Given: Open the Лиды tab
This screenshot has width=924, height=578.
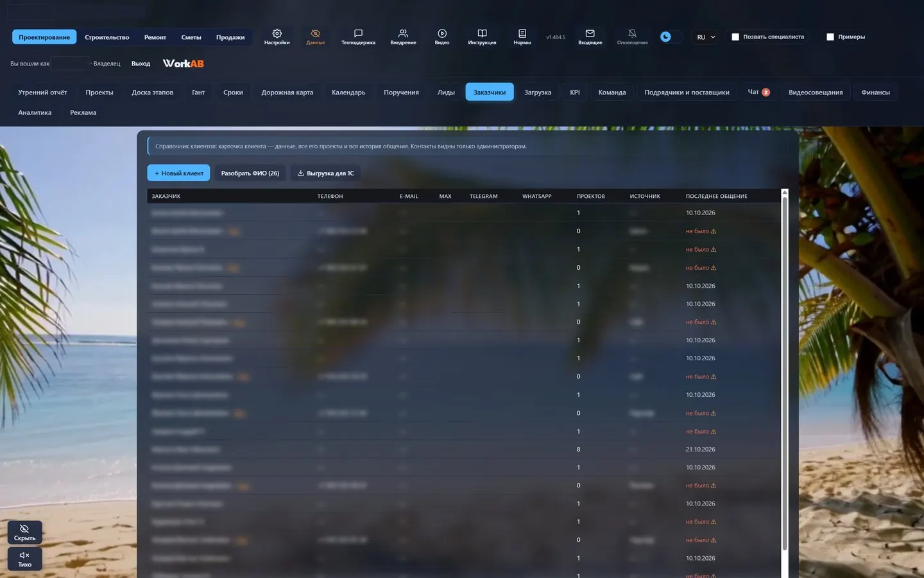Looking at the screenshot, I should click(446, 92).
